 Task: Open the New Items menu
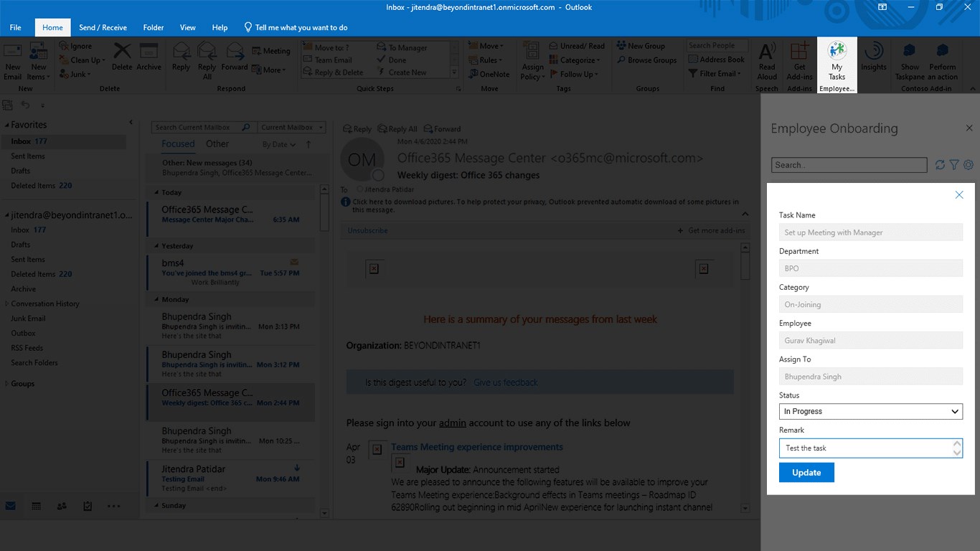coord(38,62)
